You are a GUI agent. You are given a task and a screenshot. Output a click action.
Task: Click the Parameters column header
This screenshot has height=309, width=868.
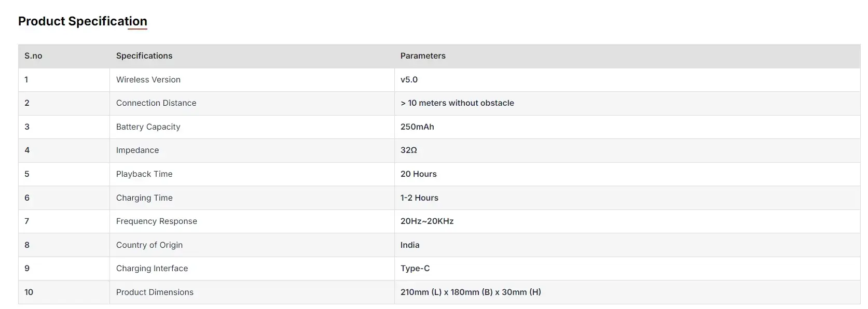click(423, 56)
